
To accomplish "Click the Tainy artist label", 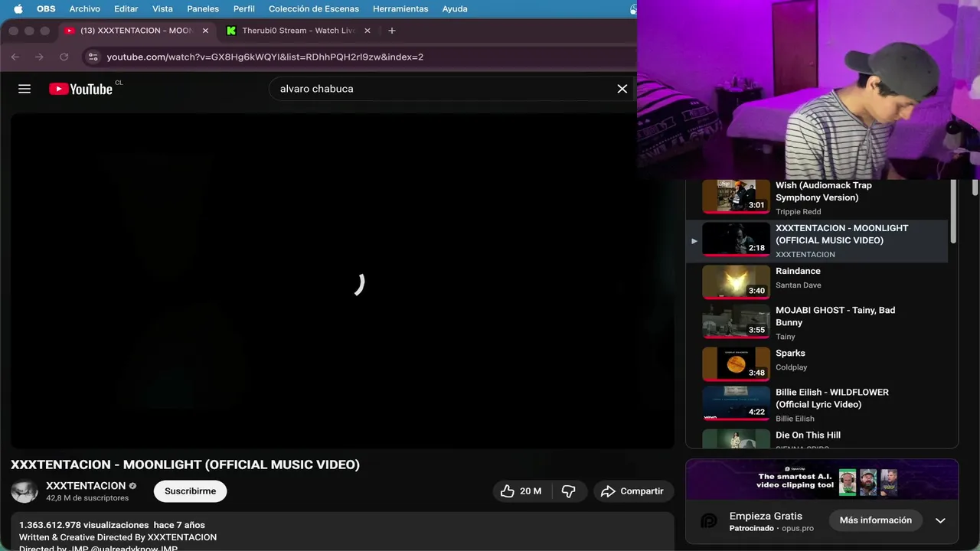I will 786,337.
